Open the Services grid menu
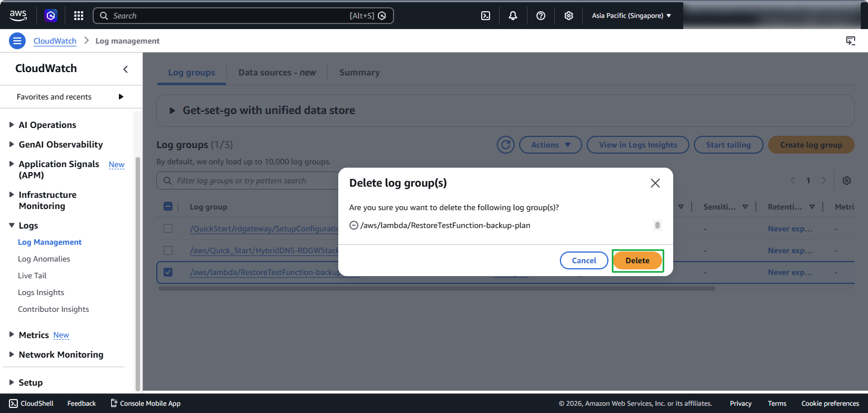Image resolution: width=868 pixels, height=413 pixels. coord(79,16)
